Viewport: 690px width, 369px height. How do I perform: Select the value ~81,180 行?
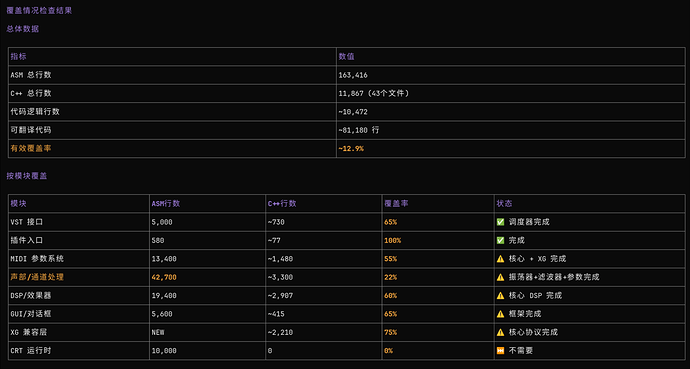(x=359, y=130)
